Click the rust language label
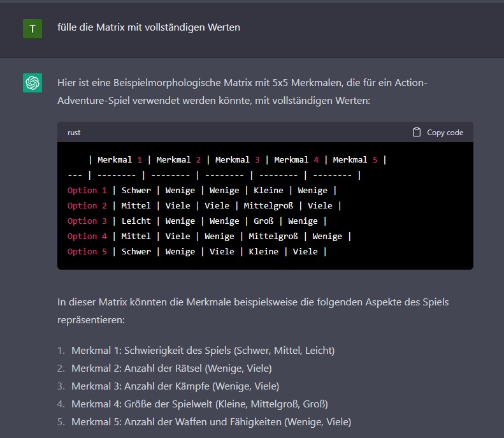504x438 pixels. click(74, 133)
